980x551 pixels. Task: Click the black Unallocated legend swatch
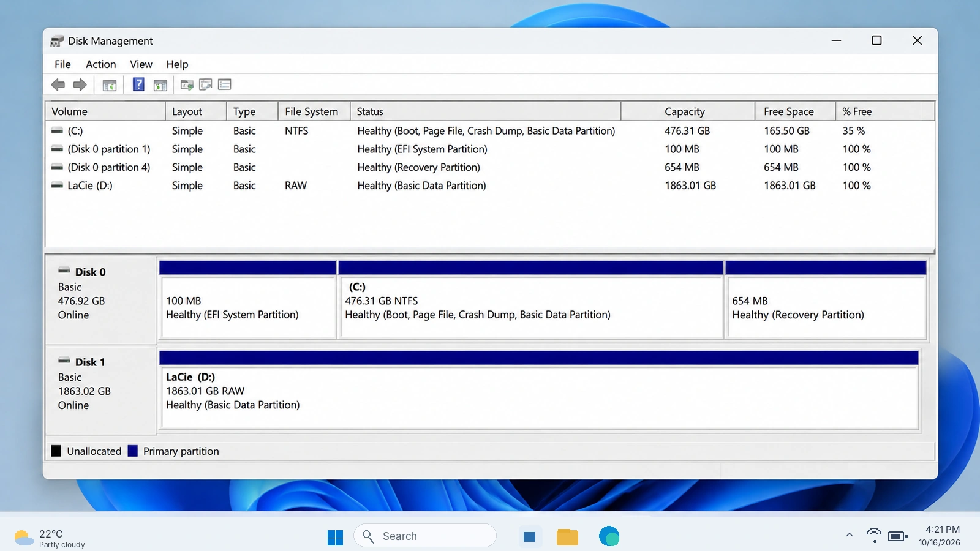click(56, 451)
